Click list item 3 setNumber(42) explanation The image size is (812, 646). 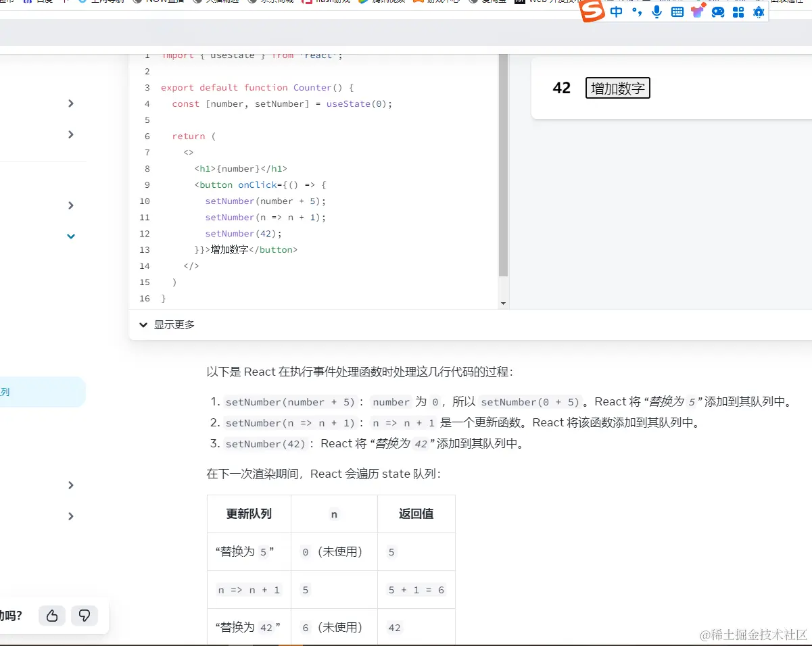(x=375, y=443)
